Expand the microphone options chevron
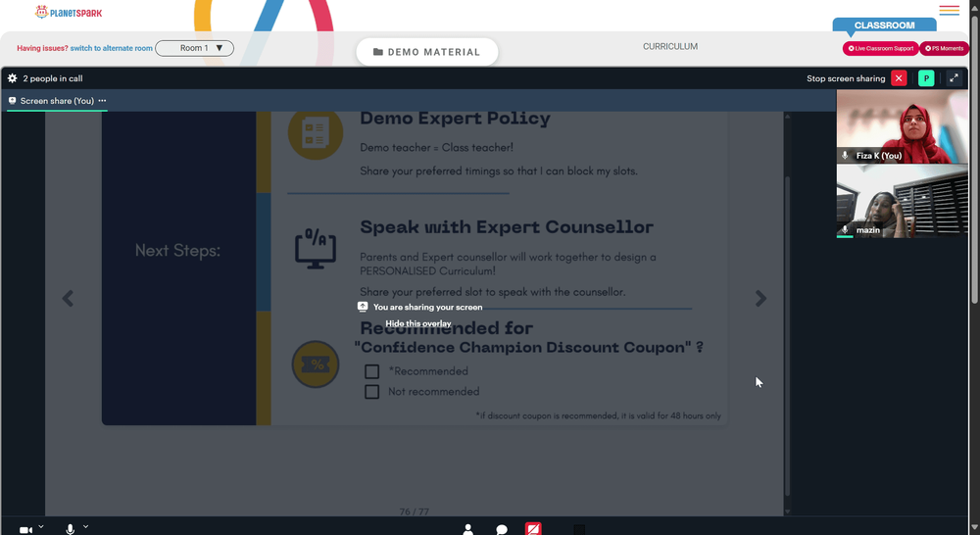The width and height of the screenshot is (980, 535). coord(85,527)
